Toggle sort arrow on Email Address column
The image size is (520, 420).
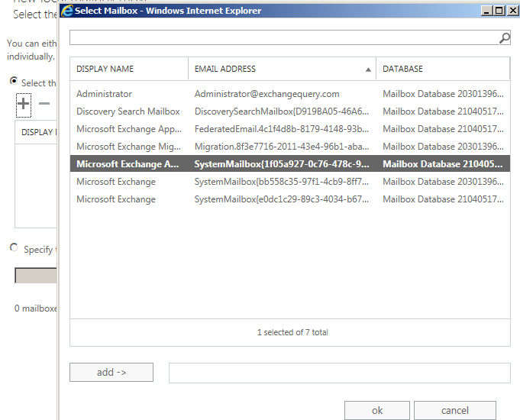coord(369,69)
